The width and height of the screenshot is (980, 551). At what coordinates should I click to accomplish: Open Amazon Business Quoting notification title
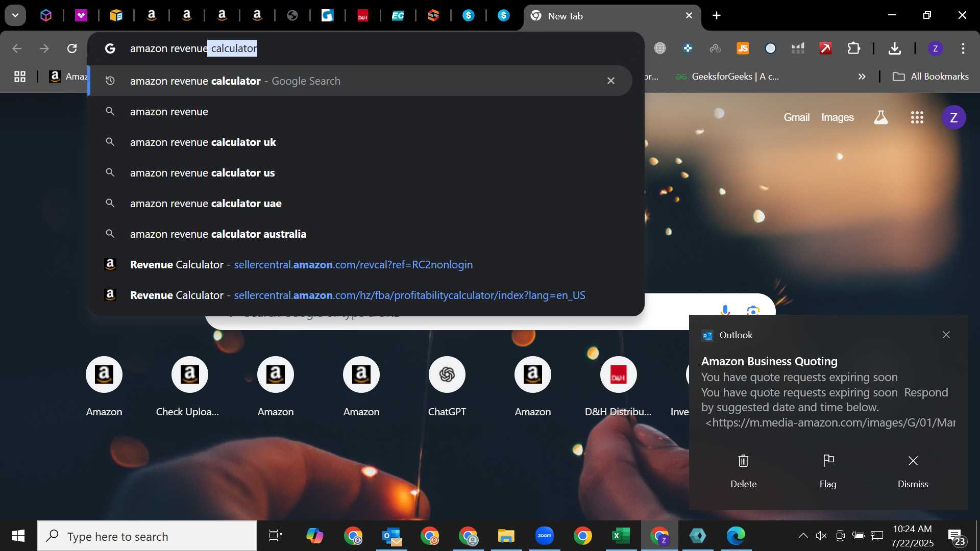769,361
